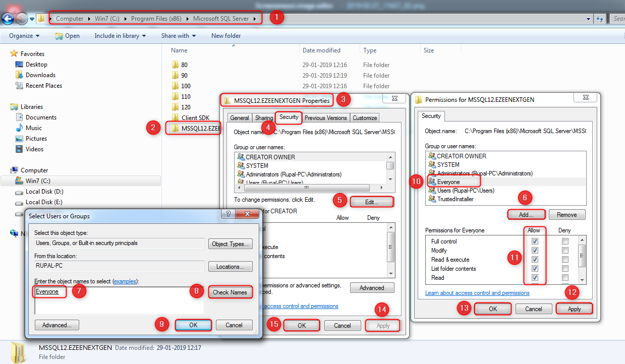Screen dimensions: 625x364
Task: Open the Desktop icon under Favorites
Action: point(19,65)
